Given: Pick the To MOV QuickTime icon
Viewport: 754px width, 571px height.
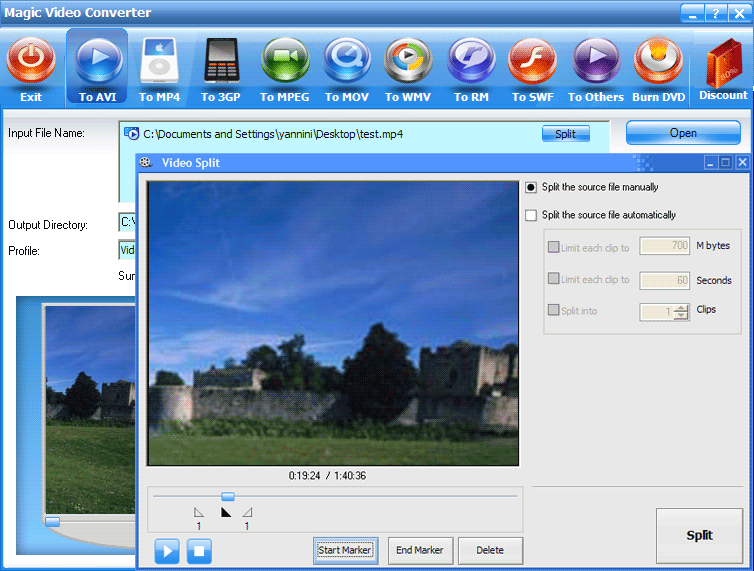Looking at the screenshot, I should pos(346,62).
